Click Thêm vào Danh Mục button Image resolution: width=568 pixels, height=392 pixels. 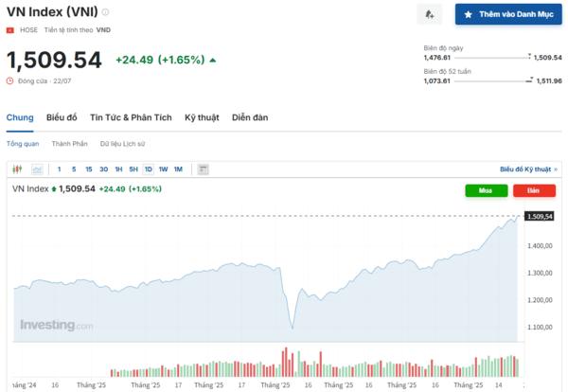coord(506,15)
